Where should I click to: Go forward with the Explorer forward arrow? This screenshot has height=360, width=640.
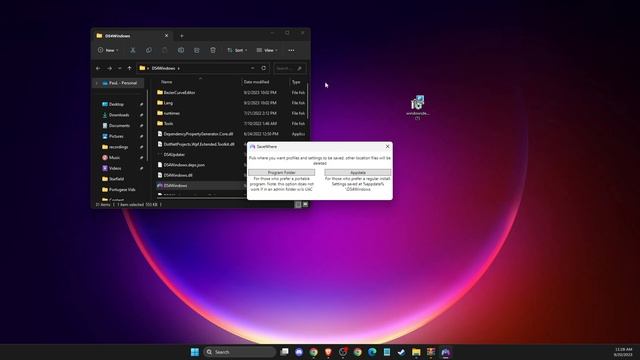[x=109, y=68]
